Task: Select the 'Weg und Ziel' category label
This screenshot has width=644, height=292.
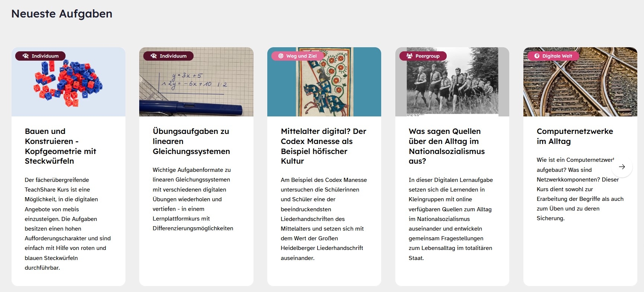Action: click(x=302, y=56)
